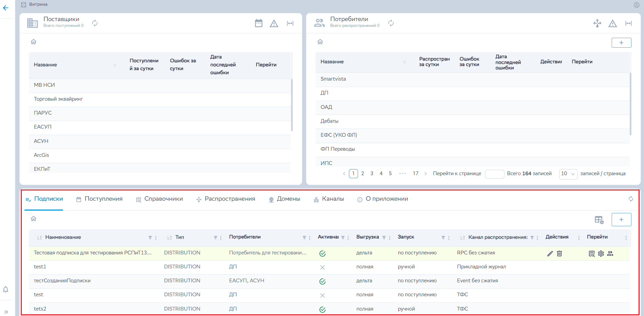Click the move arrows icon in Потребители panel
The image size is (644, 316).
pyautogui.click(x=597, y=23)
